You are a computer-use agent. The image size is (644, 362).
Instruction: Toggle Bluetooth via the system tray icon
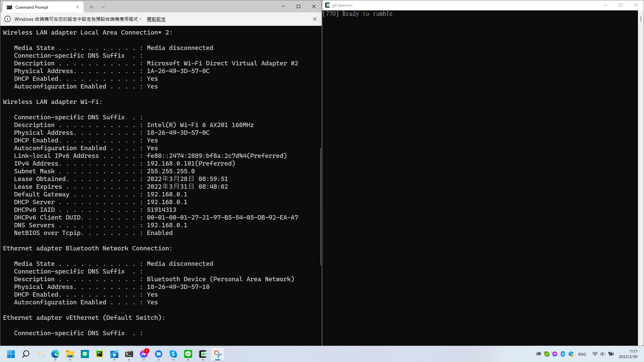563,354
